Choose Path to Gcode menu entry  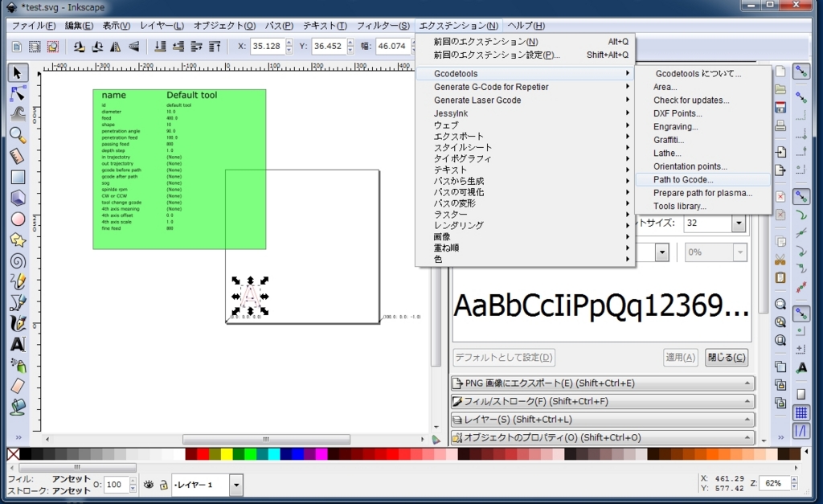703,179
